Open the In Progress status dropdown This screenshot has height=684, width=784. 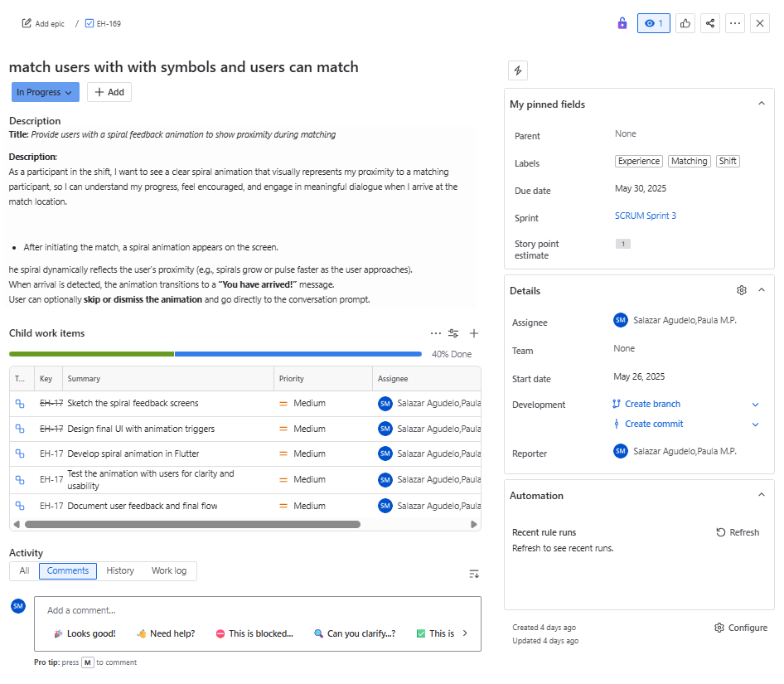point(45,92)
